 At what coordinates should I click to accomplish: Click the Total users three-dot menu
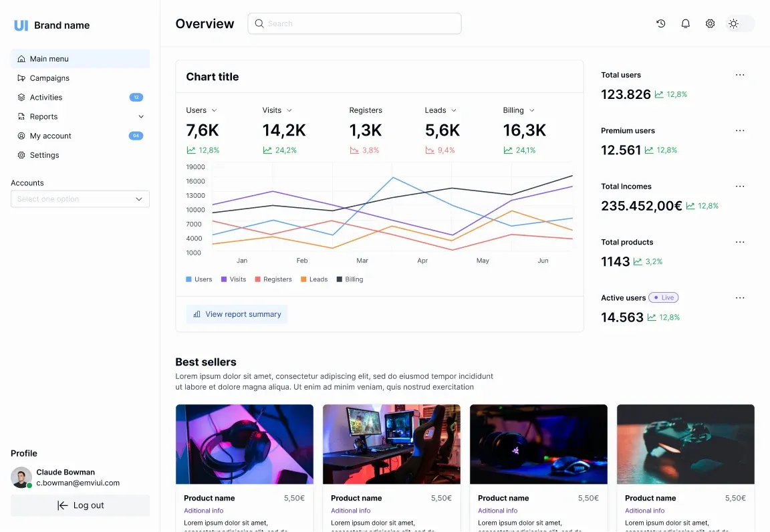click(x=740, y=75)
